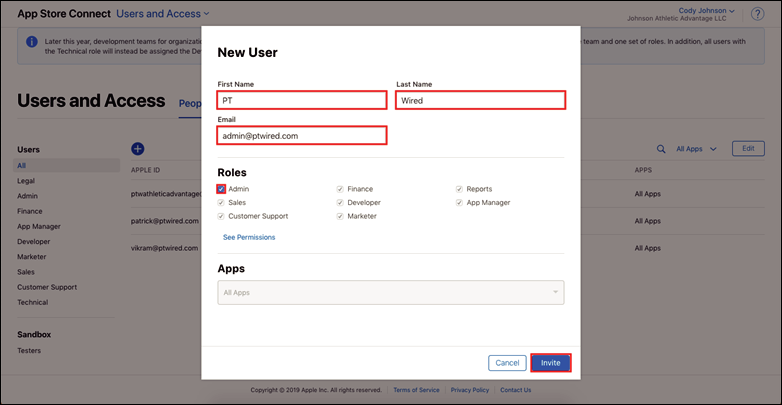Toggle the Sales role checkbox

221,202
